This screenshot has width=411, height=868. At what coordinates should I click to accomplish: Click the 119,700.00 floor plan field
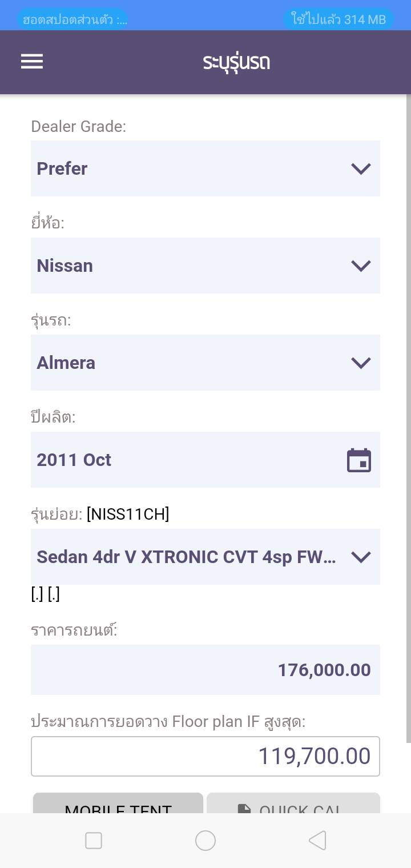tap(205, 756)
